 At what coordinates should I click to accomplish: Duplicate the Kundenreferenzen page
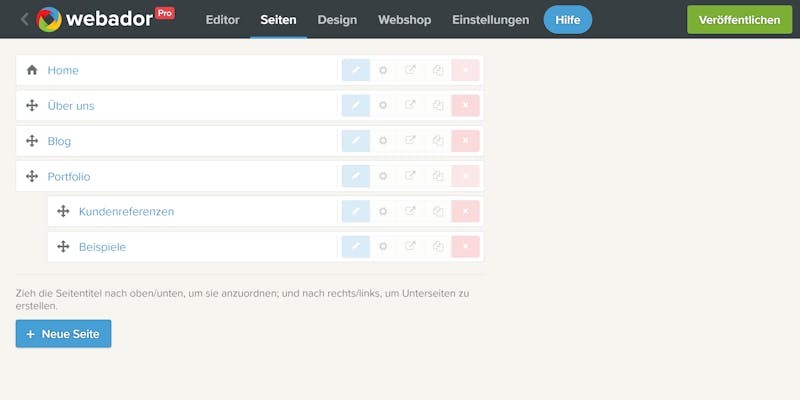pos(438,211)
